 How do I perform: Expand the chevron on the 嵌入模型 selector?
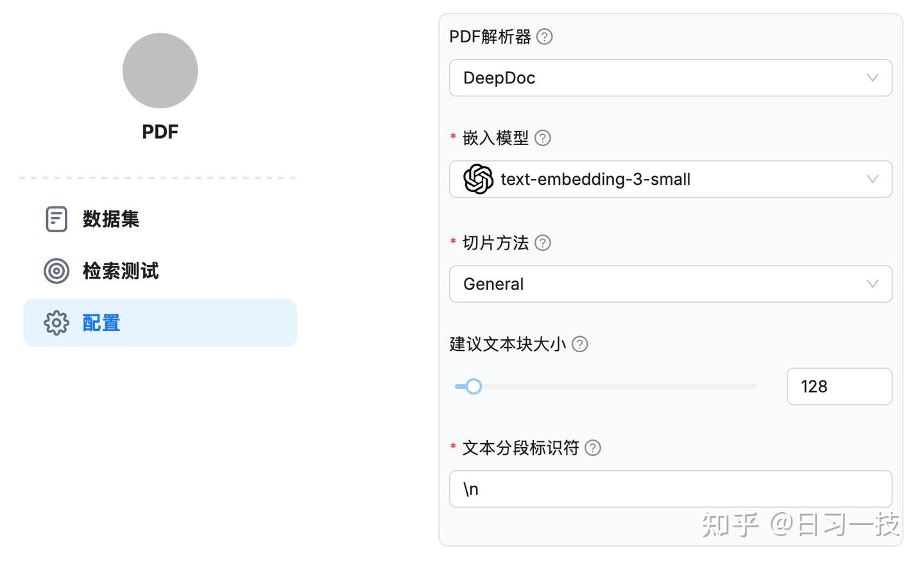click(x=871, y=179)
